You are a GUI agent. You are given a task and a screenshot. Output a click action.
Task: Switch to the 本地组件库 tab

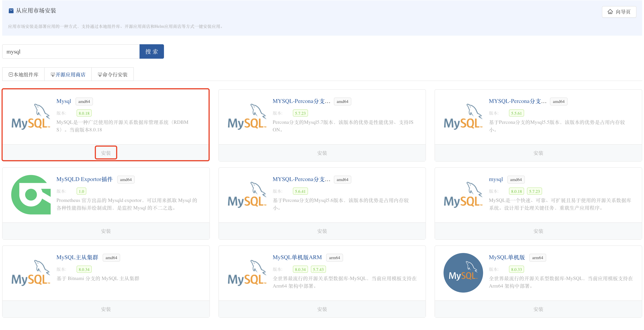click(x=24, y=74)
